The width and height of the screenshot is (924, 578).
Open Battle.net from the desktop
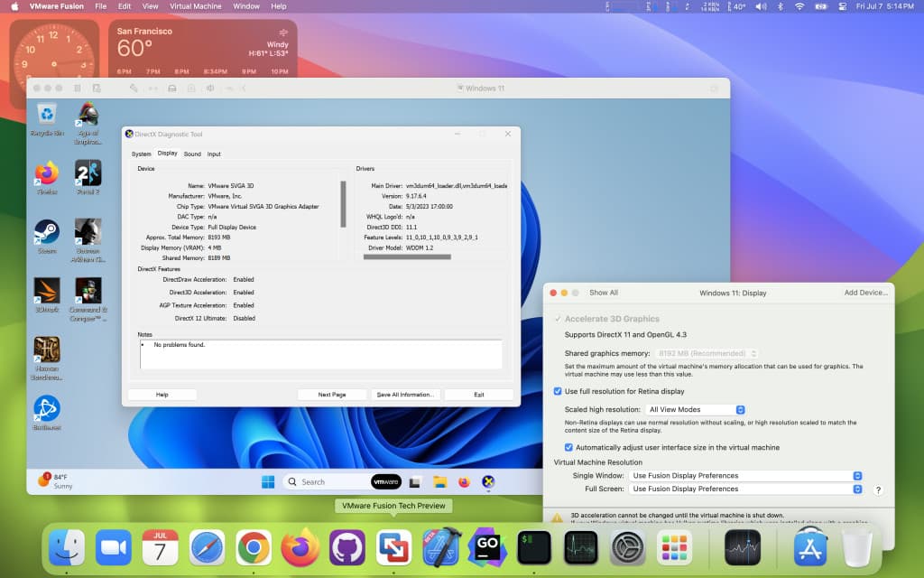pos(46,411)
